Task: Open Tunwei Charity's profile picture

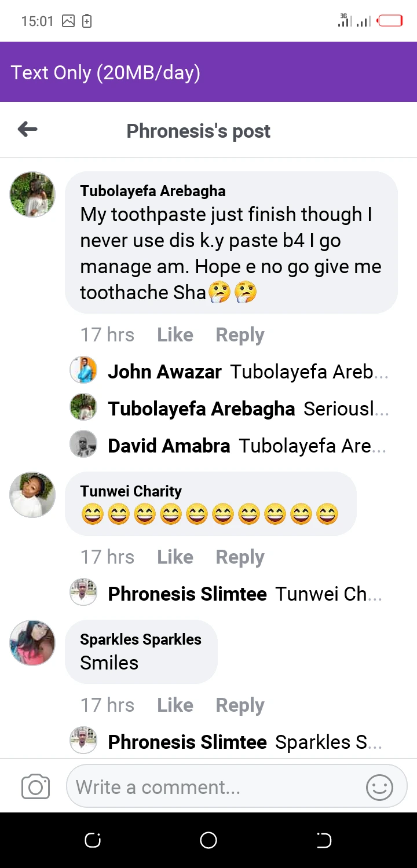Action: [x=32, y=494]
